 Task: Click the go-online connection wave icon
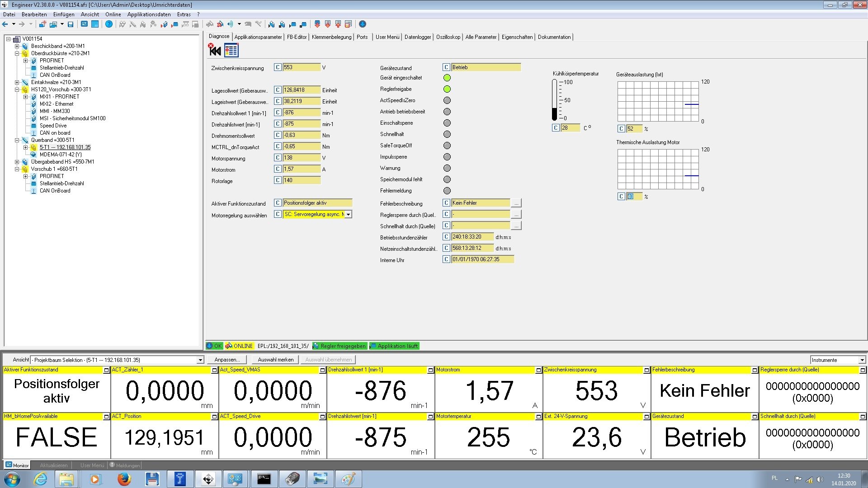click(230, 24)
